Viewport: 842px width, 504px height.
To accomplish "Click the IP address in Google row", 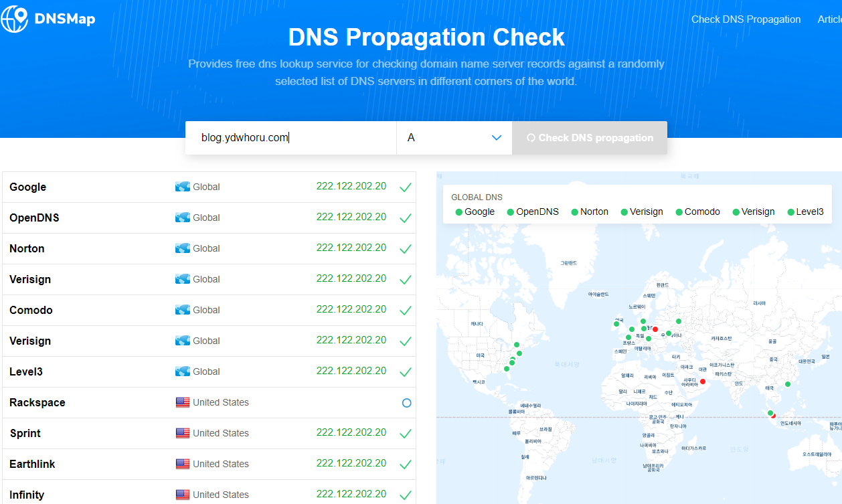I will 351,186.
